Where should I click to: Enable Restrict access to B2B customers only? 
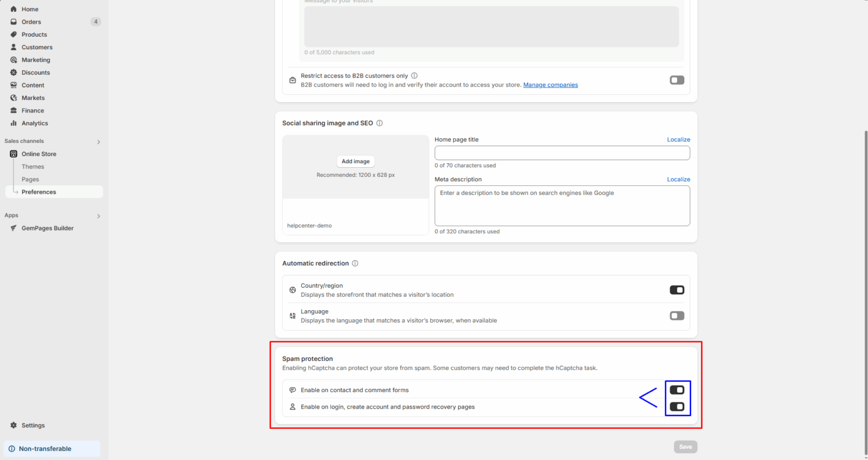coord(676,80)
